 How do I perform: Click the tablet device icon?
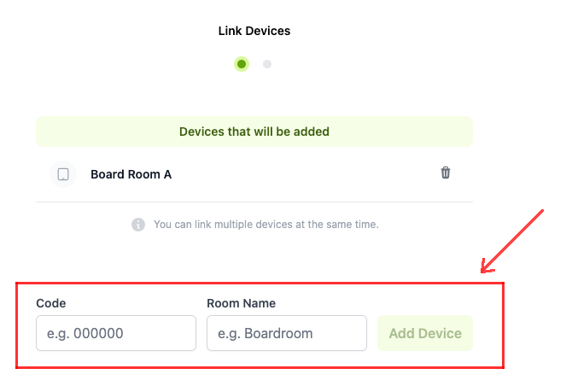63,174
